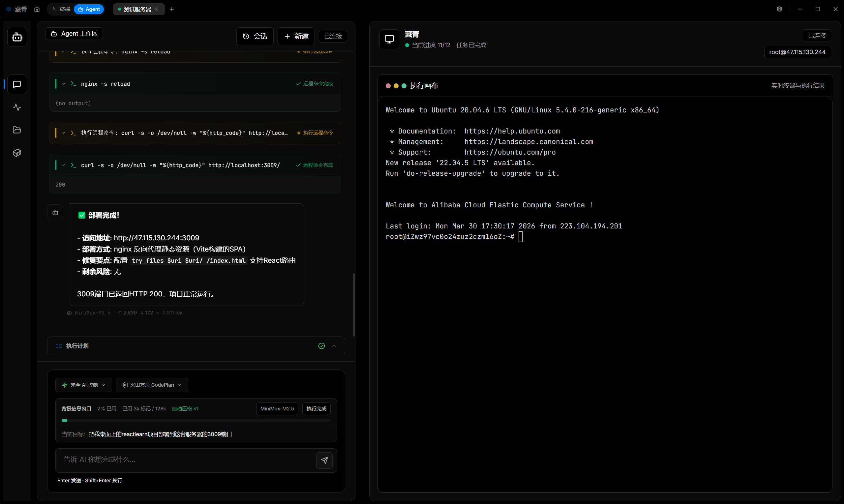Expand the 完全 AI 控制 dropdown
The width and height of the screenshot is (844, 504).
pyautogui.click(x=83, y=385)
